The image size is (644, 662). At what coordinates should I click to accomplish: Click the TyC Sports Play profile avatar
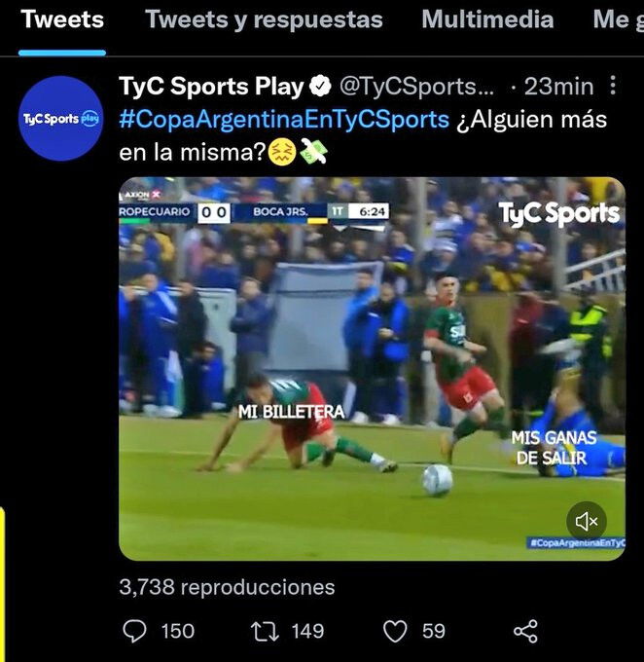pos(60,119)
